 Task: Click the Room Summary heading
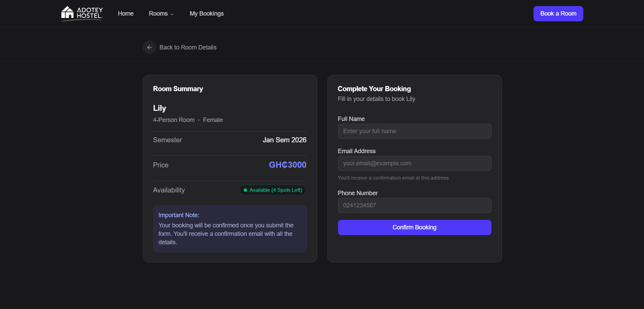coord(178,89)
